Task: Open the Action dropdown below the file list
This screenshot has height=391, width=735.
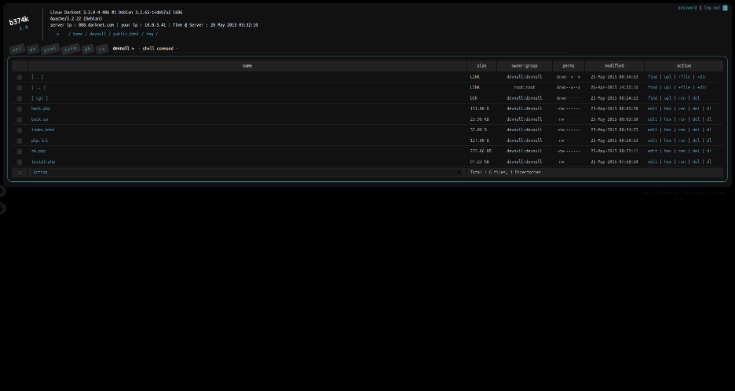Action: click(247, 173)
